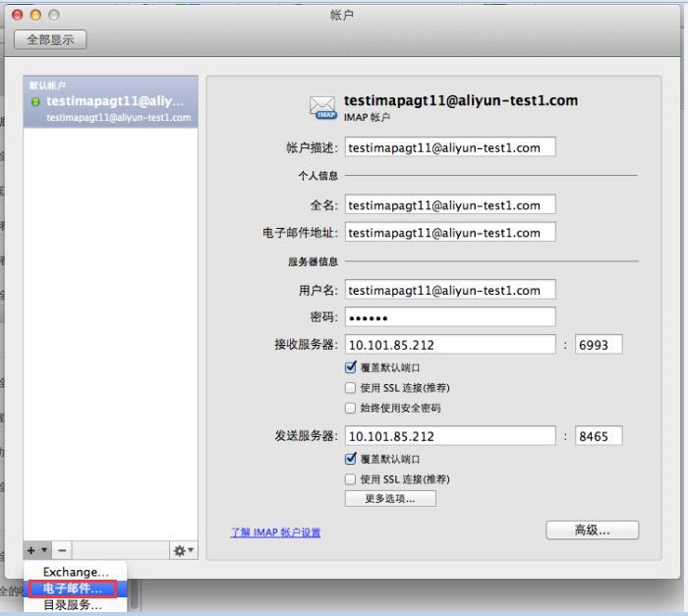
Task: Select Exchange... from the add menu
Action: coord(76,572)
